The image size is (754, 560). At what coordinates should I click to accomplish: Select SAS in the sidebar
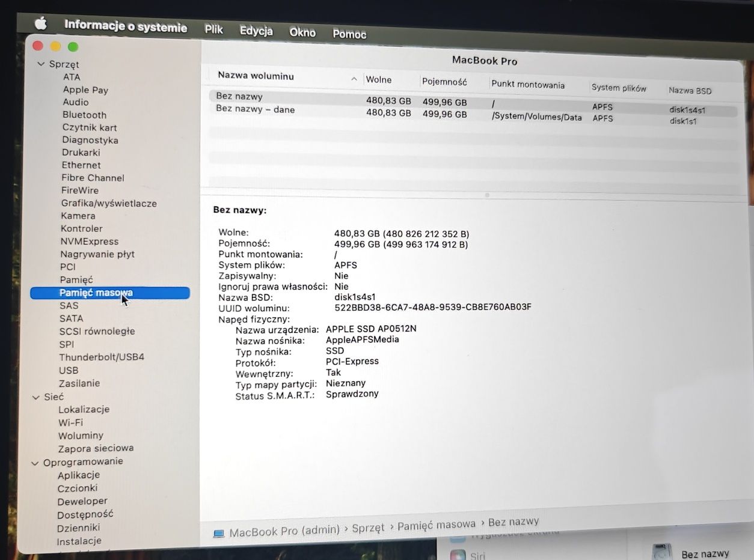click(x=69, y=306)
